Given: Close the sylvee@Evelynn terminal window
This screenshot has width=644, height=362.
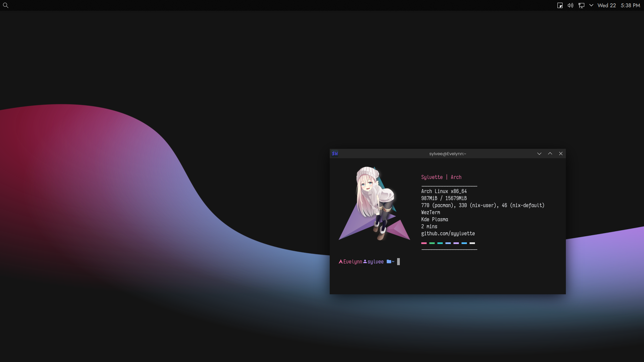Looking at the screenshot, I should point(561,154).
